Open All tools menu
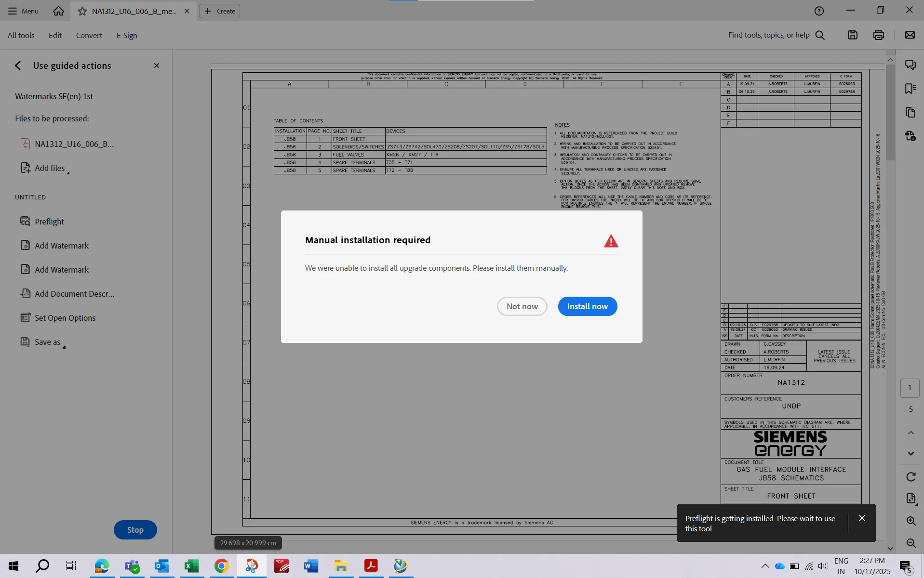 (x=21, y=35)
